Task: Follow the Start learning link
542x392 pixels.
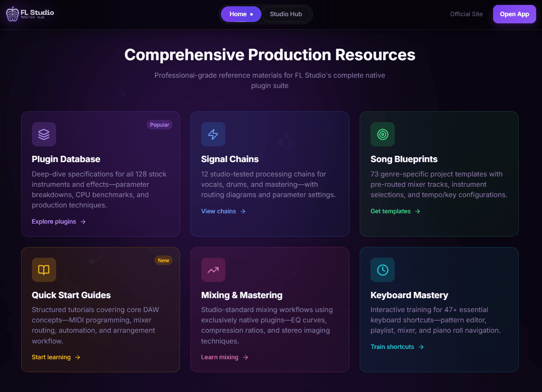Action: pos(56,357)
